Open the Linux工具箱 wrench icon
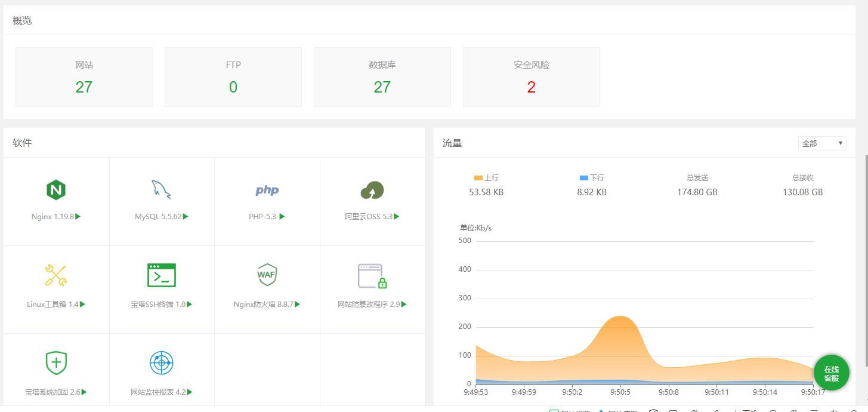Image resolution: width=868 pixels, height=412 pixels. (56, 275)
